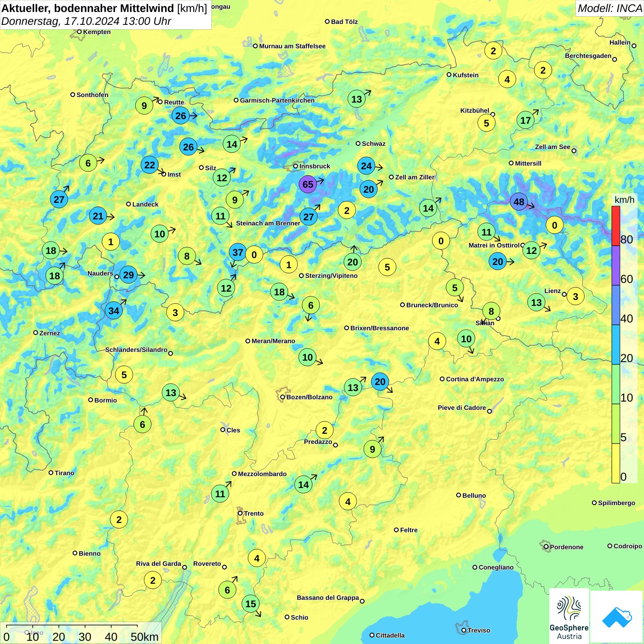Click the Bad Tölz label
The width and height of the screenshot is (644, 644).
pos(344,22)
